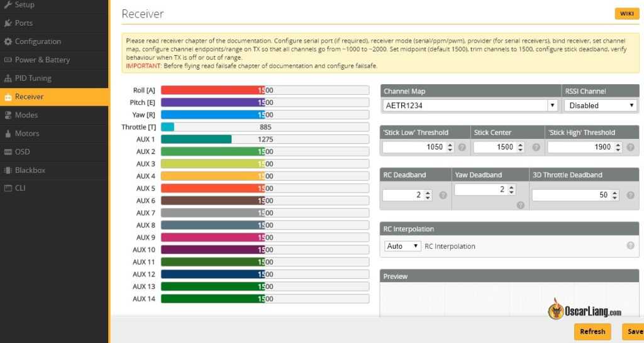Click help icon next to RC Deadband
This screenshot has width=644, height=343.
coord(443,195)
